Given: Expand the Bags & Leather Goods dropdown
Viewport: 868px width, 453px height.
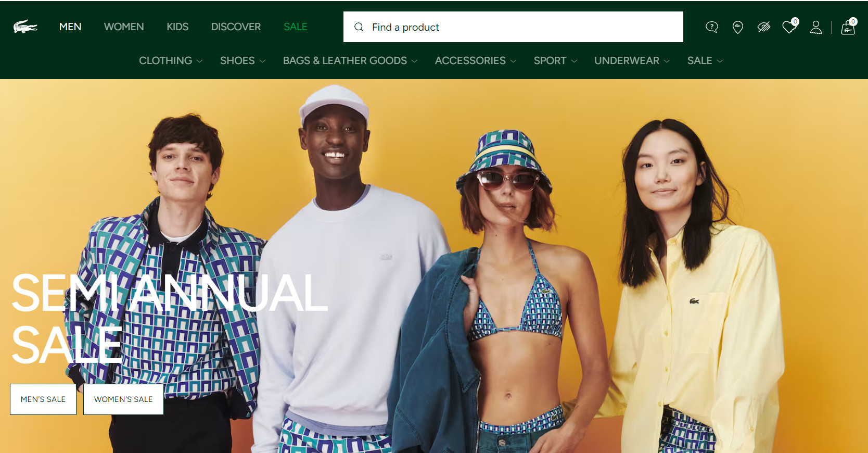Looking at the screenshot, I should [350, 61].
